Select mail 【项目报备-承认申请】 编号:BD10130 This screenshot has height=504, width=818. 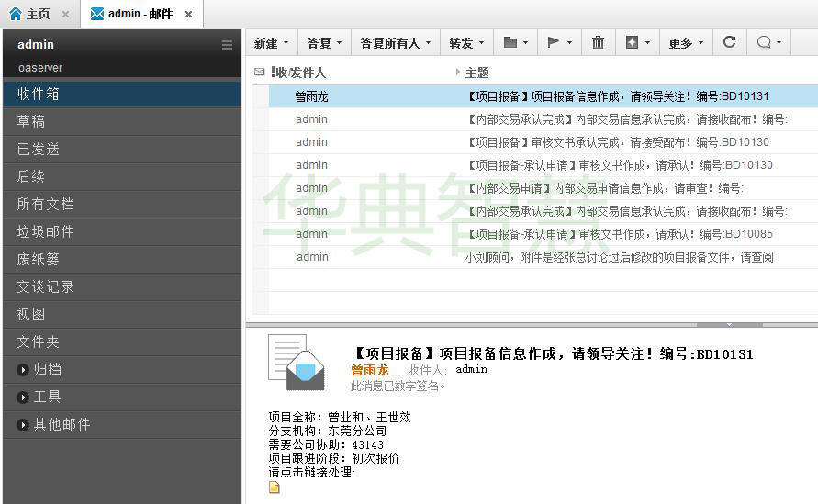[x=543, y=165]
